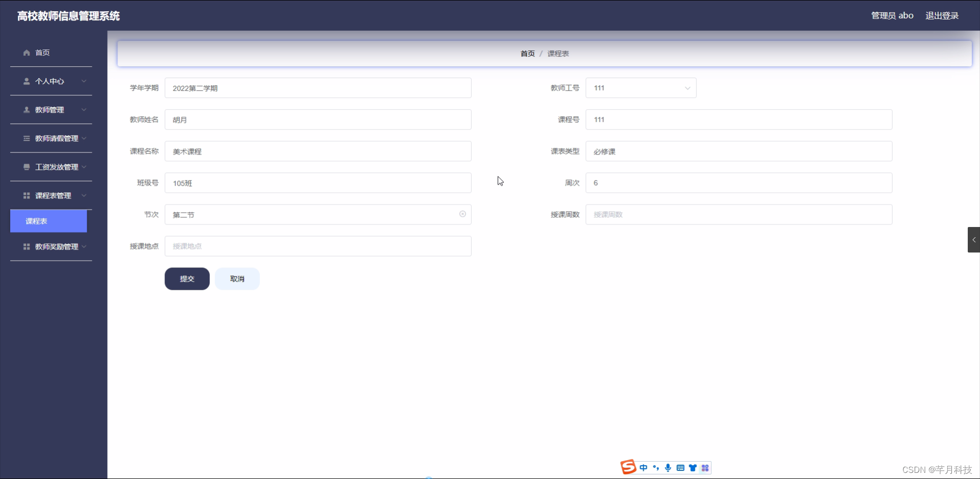
Task: Click the 工资发放管理 wallet icon
Action: [27, 167]
